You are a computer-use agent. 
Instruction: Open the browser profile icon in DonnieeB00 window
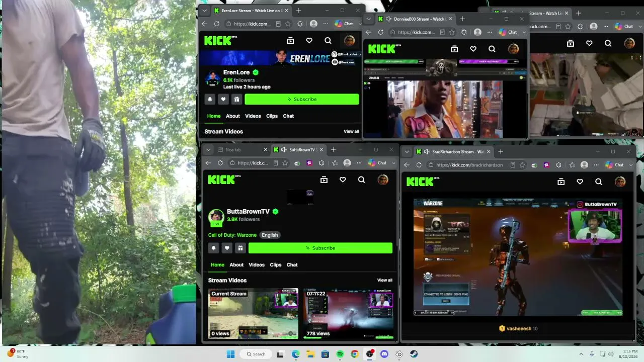477,32
